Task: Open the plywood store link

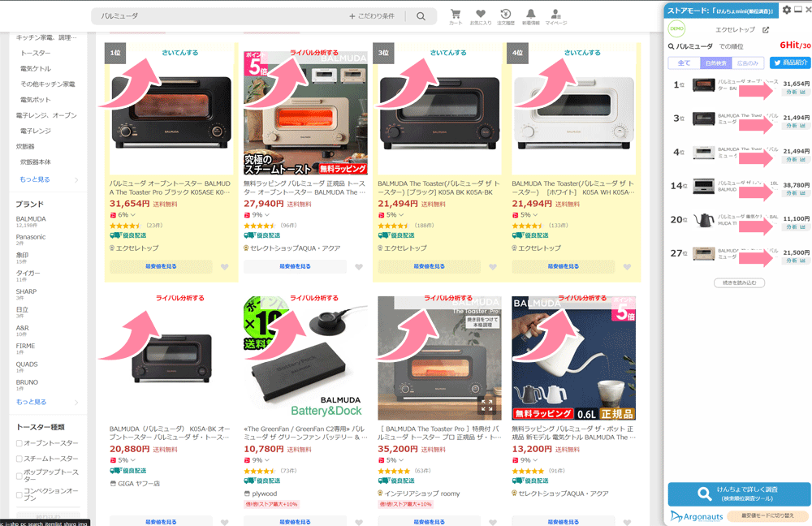Action: pyautogui.click(x=264, y=494)
